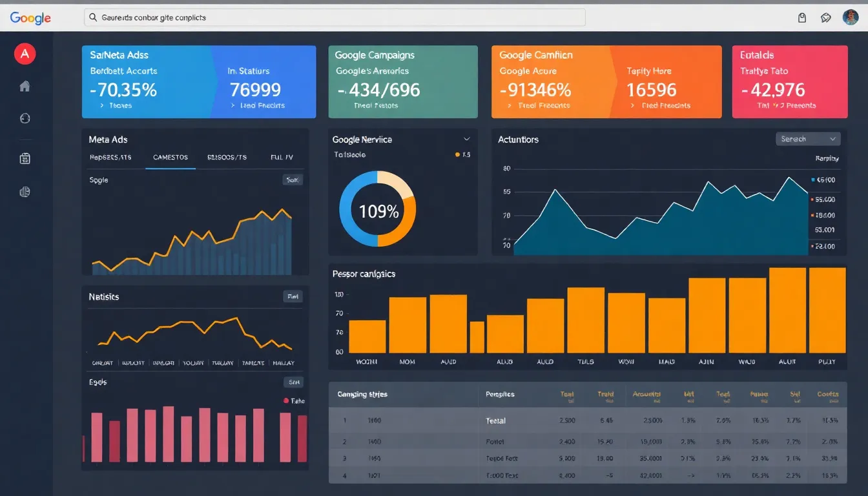Image resolution: width=868 pixels, height=496 pixels.
Task: Click into the top search field
Action: click(x=335, y=17)
